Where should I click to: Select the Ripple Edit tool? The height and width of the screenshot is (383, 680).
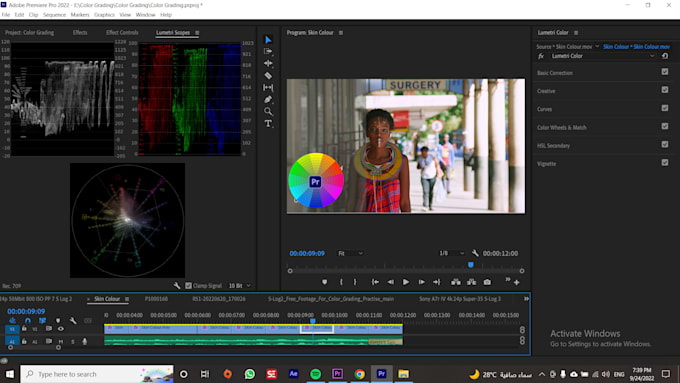268,63
